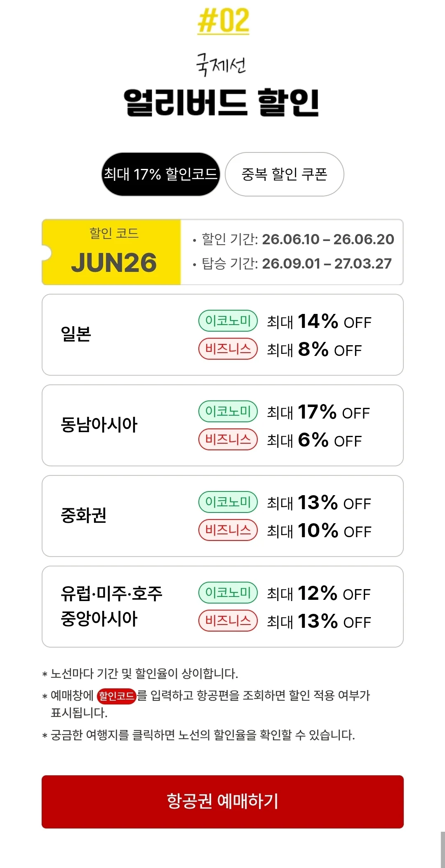Tap the 할인 기간 date range text
The height and width of the screenshot is (868, 445).
click(298, 239)
